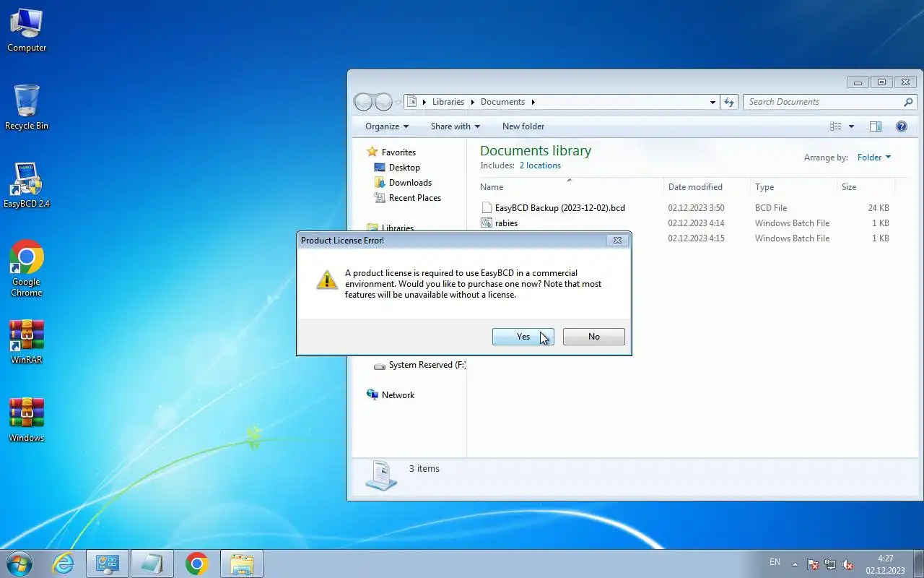Open the view options dropdown arrow
Image resolution: width=924 pixels, height=578 pixels.
tap(851, 126)
